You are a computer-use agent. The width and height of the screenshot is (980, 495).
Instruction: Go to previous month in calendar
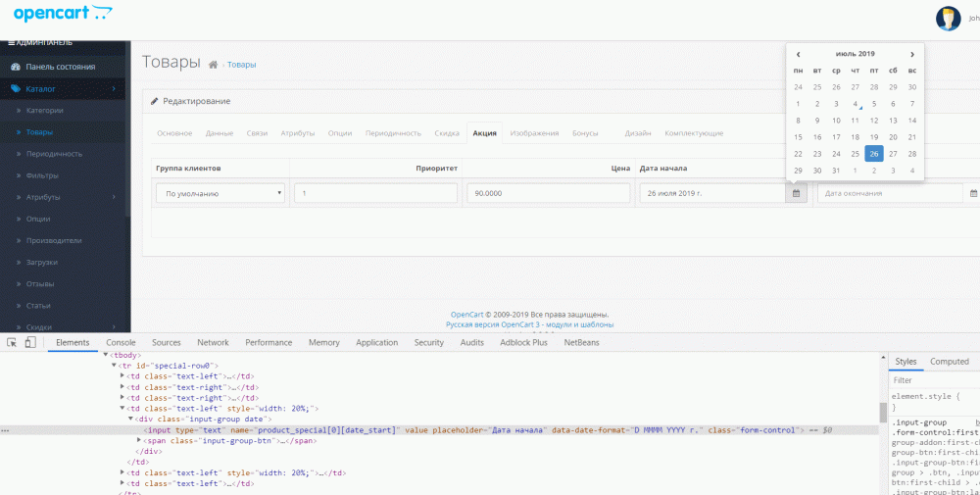click(x=798, y=54)
